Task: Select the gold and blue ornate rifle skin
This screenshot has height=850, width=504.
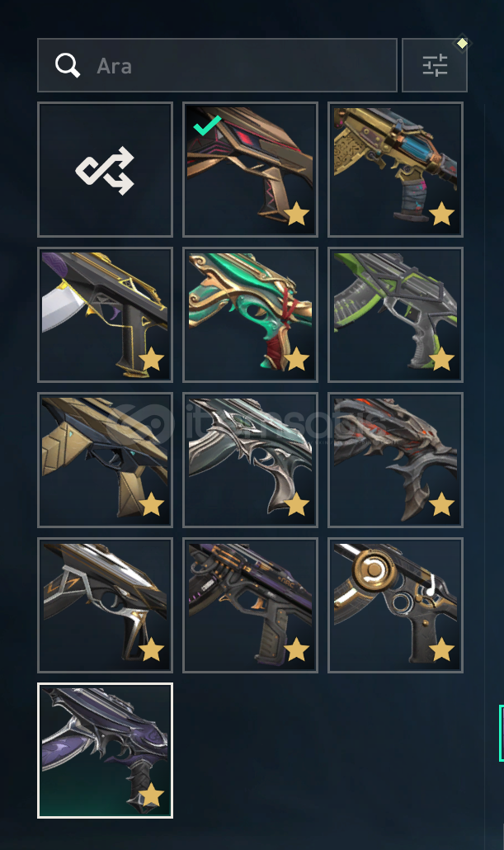Action: point(396,170)
